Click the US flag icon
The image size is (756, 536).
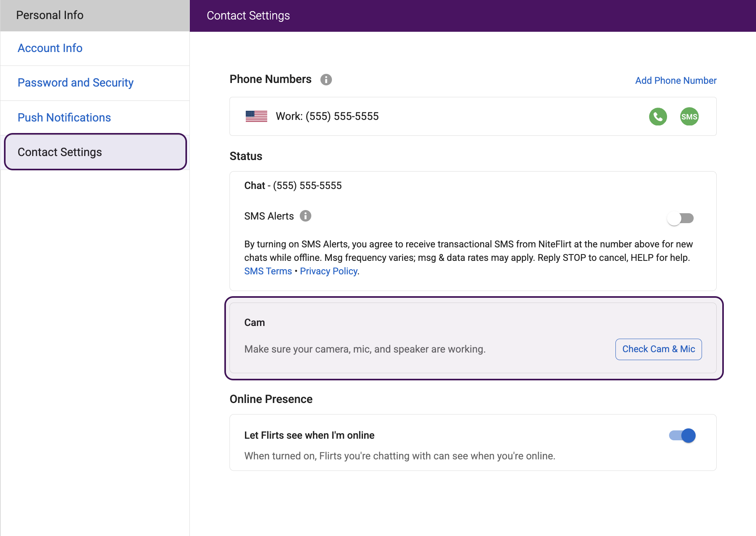coord(256,116)
